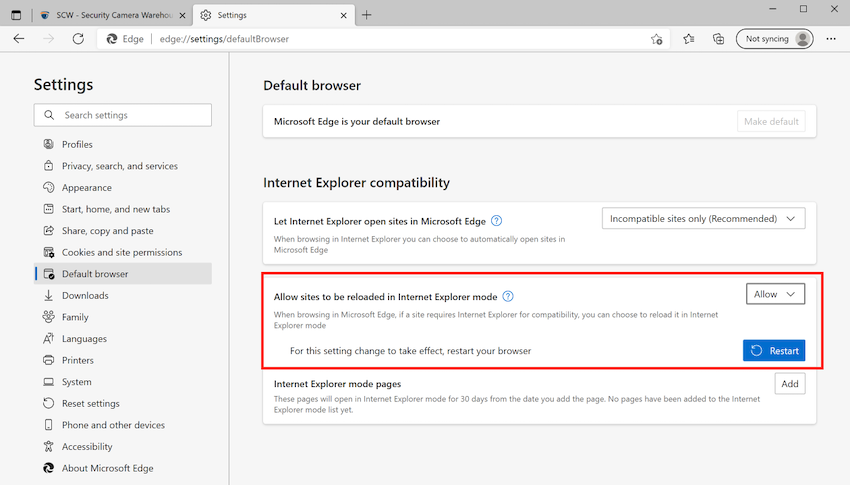850x485 pixels.
Task: Open Printers settings icon
Action: coord(49,360)
